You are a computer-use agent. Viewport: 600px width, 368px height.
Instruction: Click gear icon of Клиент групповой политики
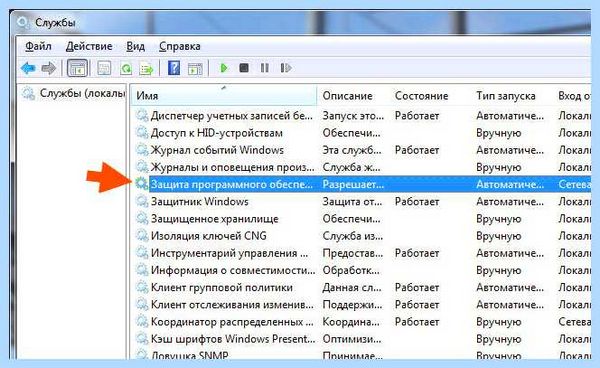142,287
